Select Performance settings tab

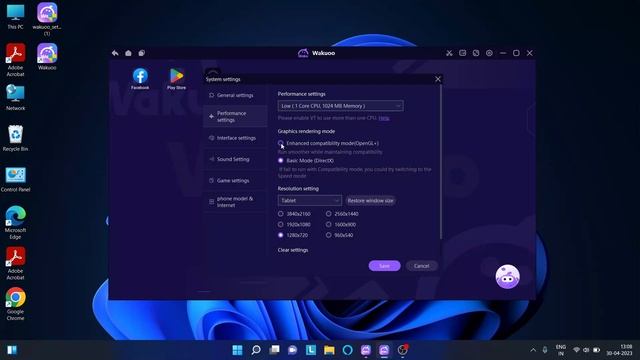pyautogui.click(x=235, y=116)
